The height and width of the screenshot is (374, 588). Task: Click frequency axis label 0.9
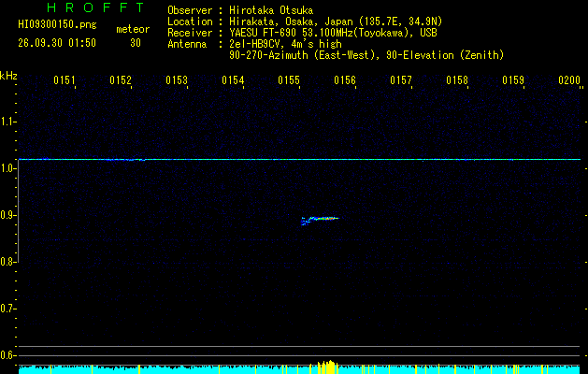point(7,215)
